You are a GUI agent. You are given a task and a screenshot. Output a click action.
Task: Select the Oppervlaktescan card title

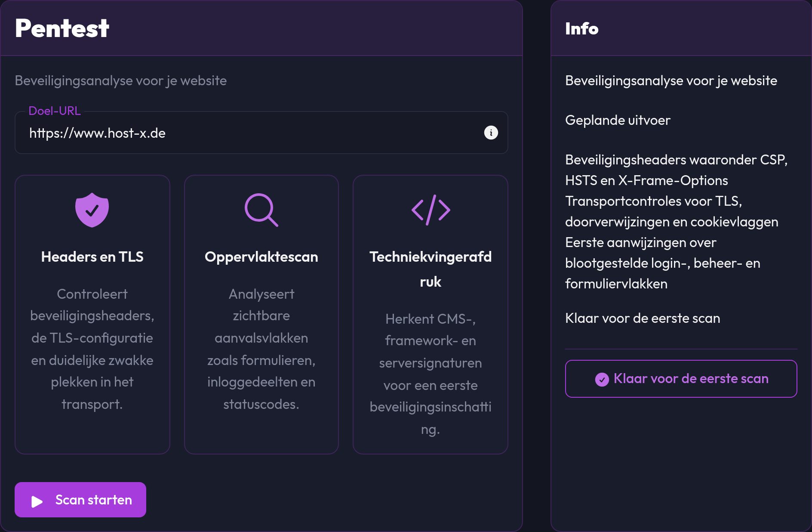tap(261, 257)
